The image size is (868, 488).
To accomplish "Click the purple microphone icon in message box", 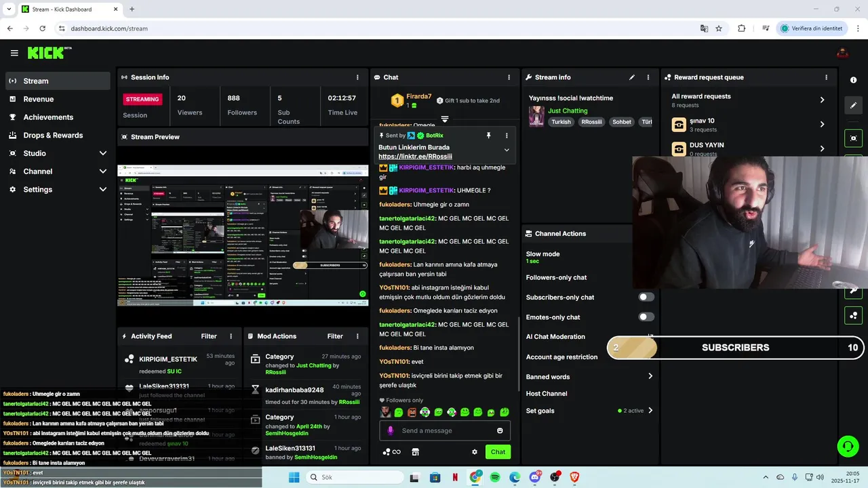I will 390,430.
